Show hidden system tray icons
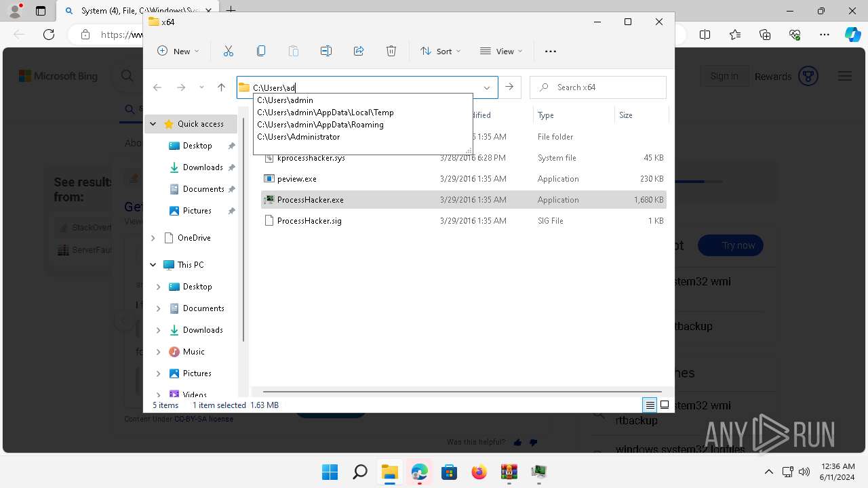 (x=768, y=472)
